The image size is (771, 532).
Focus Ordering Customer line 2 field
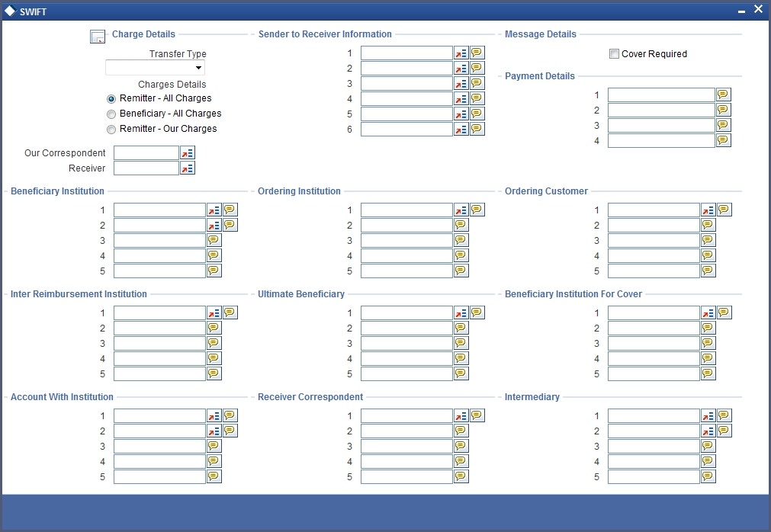(654, 226)
